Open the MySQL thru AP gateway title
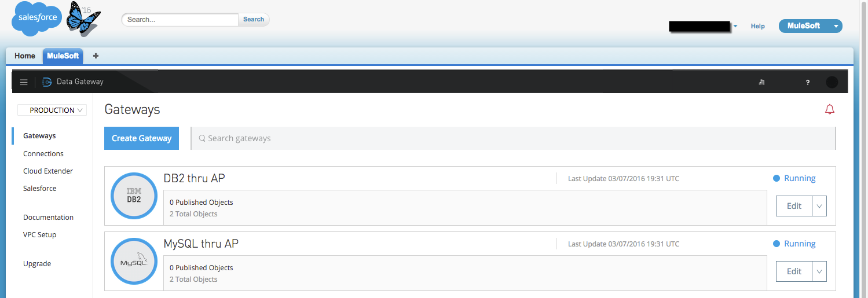Viewport: 868px width, 298px height. [201, 244]
